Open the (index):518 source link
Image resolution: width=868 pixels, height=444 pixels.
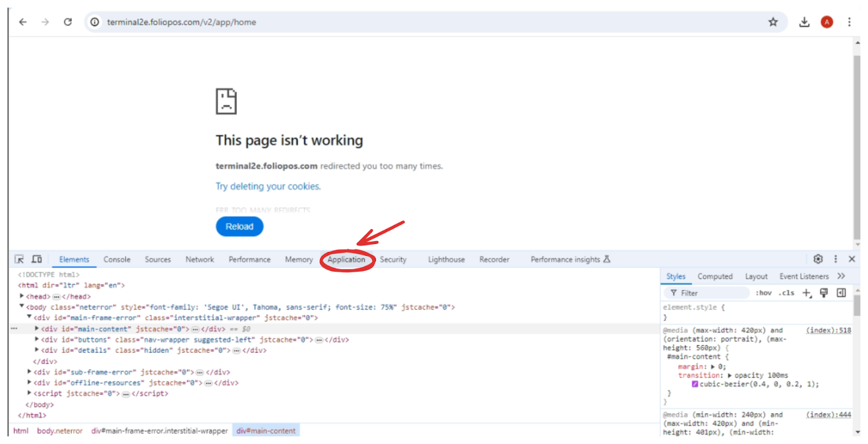(x=828, y=330)
